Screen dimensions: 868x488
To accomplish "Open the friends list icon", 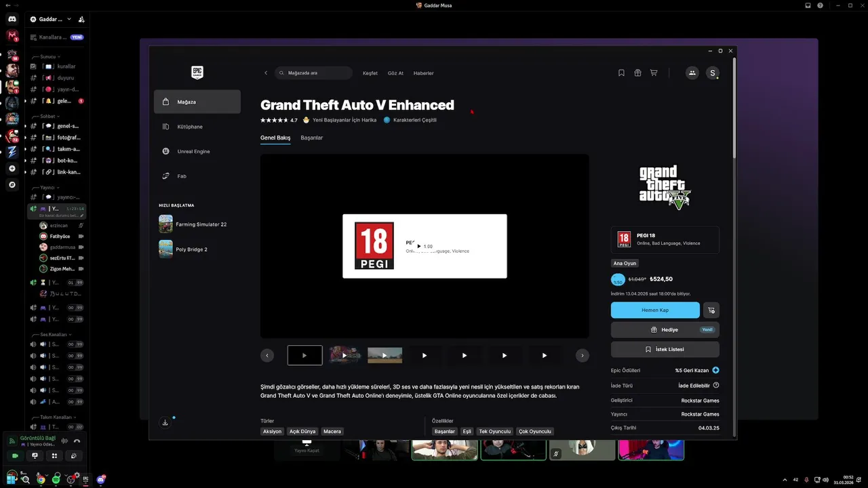I will 692,73.
